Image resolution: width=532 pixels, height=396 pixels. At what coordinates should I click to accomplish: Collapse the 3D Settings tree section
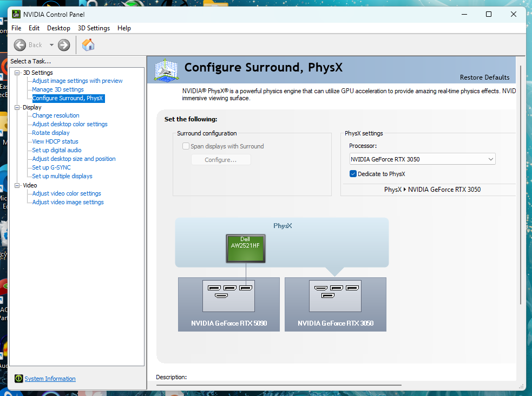click(17, 72)
